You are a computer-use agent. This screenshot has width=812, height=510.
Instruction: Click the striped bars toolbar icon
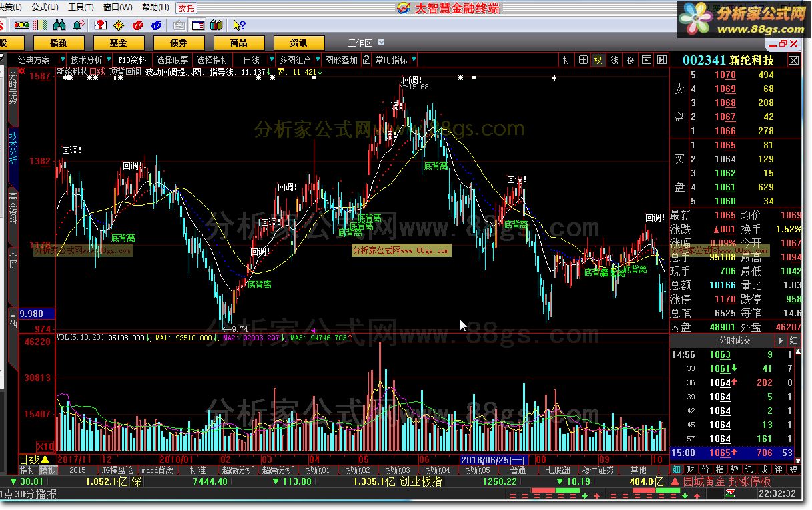[40, 25]
